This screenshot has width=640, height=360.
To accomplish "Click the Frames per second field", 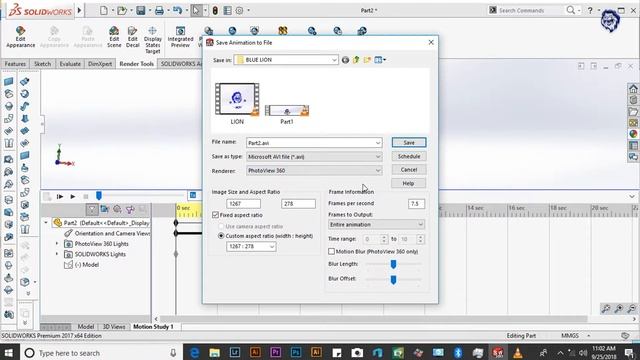I will (416, 204).
